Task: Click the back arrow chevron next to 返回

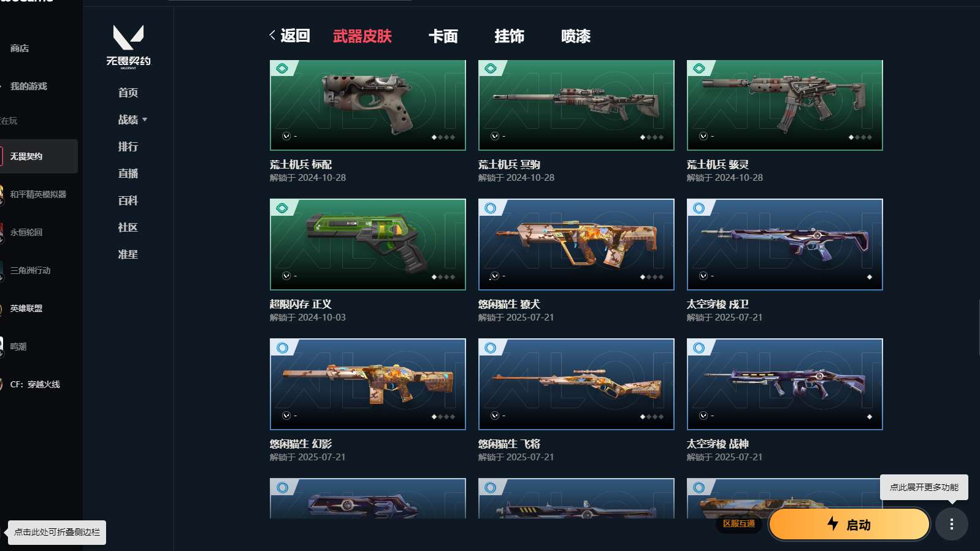Action: [x=272, y=36]
